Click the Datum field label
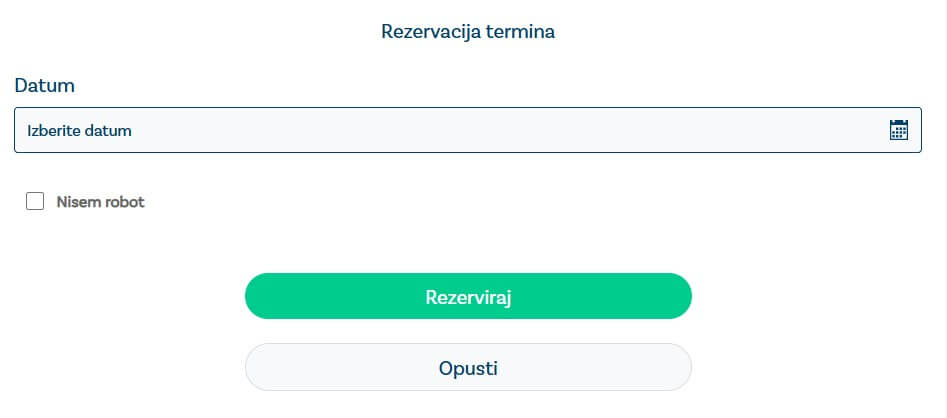Image resolution: width=947 pixels, height=418 pixels. pos(45,86)
